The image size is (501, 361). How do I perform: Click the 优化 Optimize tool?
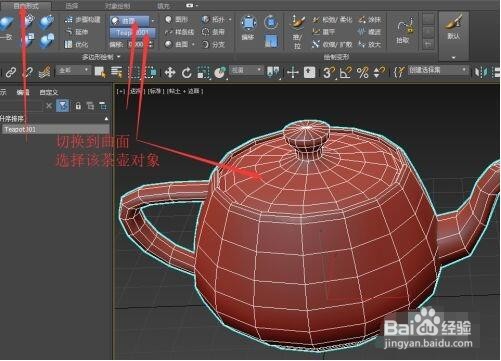click(77, 44)
